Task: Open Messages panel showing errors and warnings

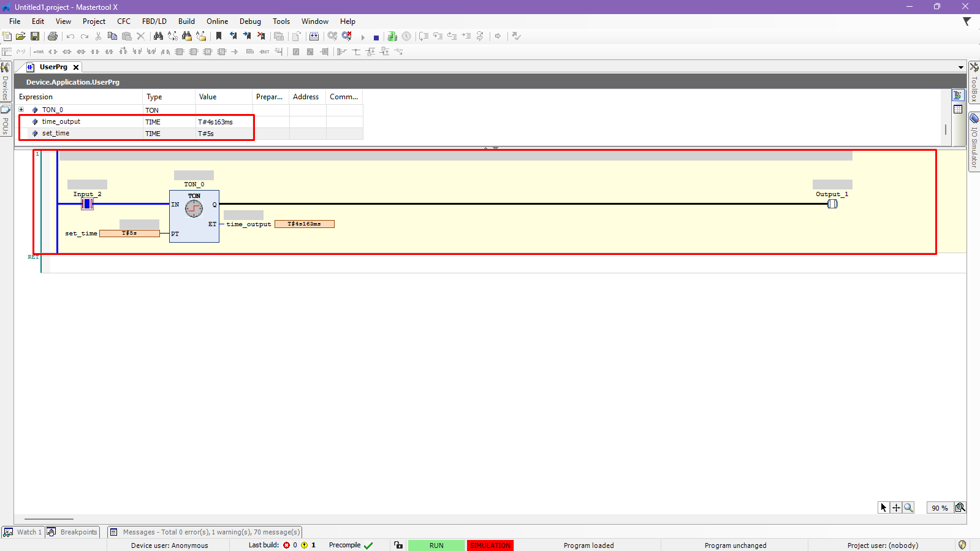Action: click(205, 532)
